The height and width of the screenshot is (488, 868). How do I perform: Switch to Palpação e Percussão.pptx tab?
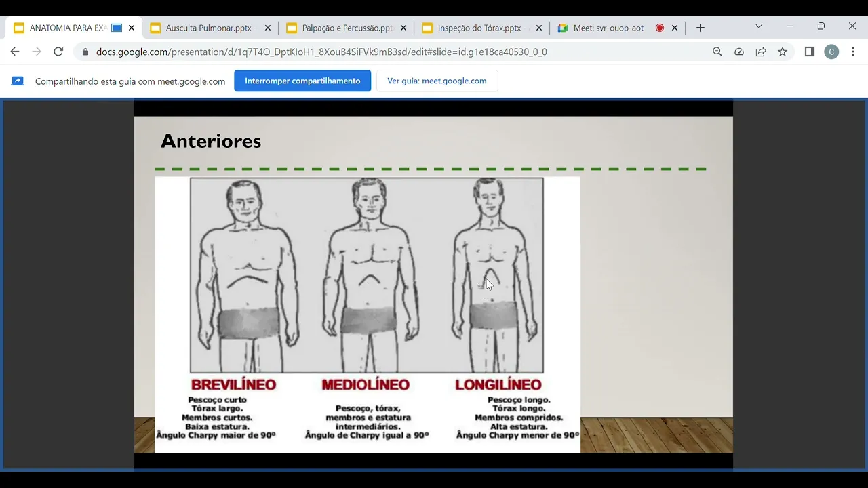point(347,28)
